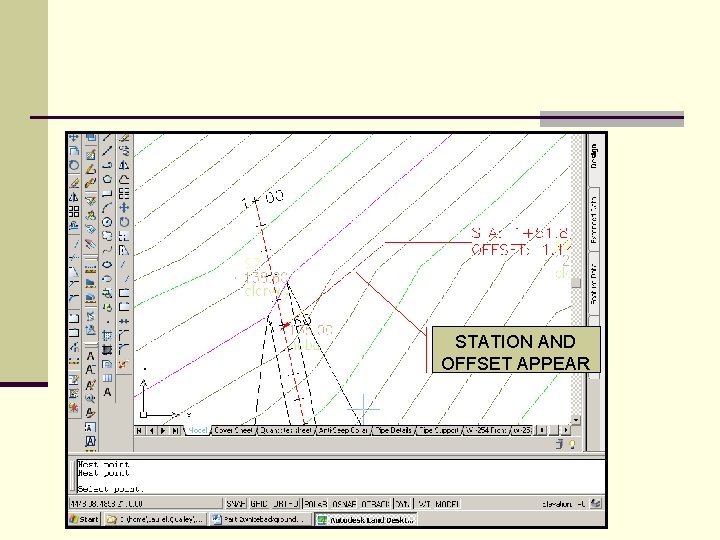Toggle DYN dynamic input
The width and height of the screenshot is (720, 540).
tap(403, 504)
